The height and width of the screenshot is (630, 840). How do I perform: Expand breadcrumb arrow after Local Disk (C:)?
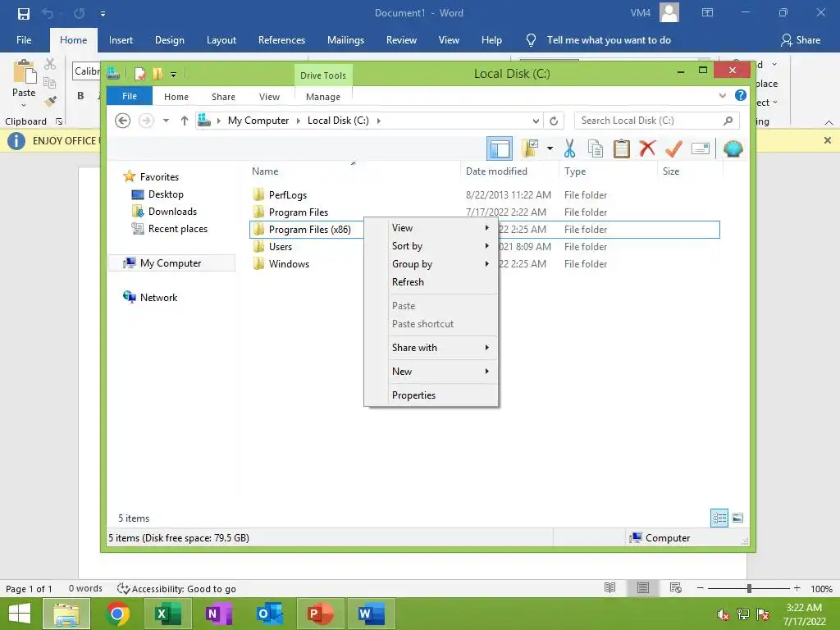[x=379, y=121]
